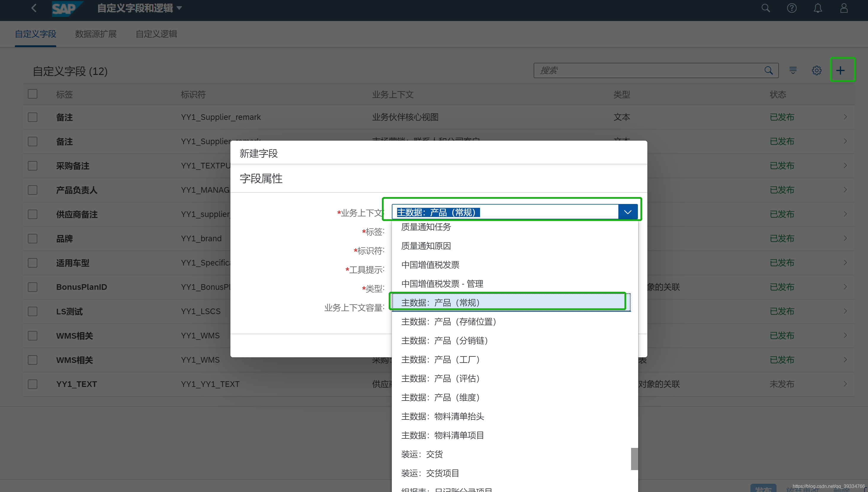Check the box for YY1_Supplier_remark 业务伙伴核心视图 row
The image size is (868, 492).
coord(33,117)
